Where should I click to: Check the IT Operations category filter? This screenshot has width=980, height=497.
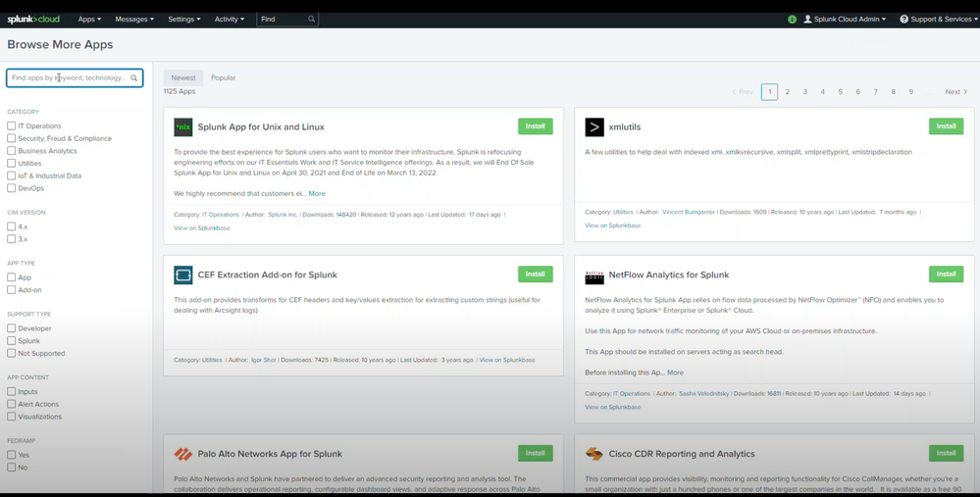click(x=11, y=126)
